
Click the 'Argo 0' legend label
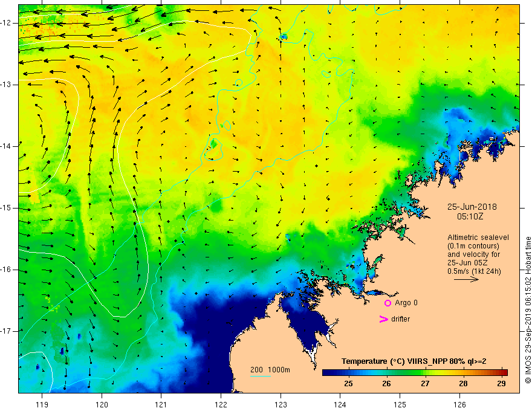(406, 303)
